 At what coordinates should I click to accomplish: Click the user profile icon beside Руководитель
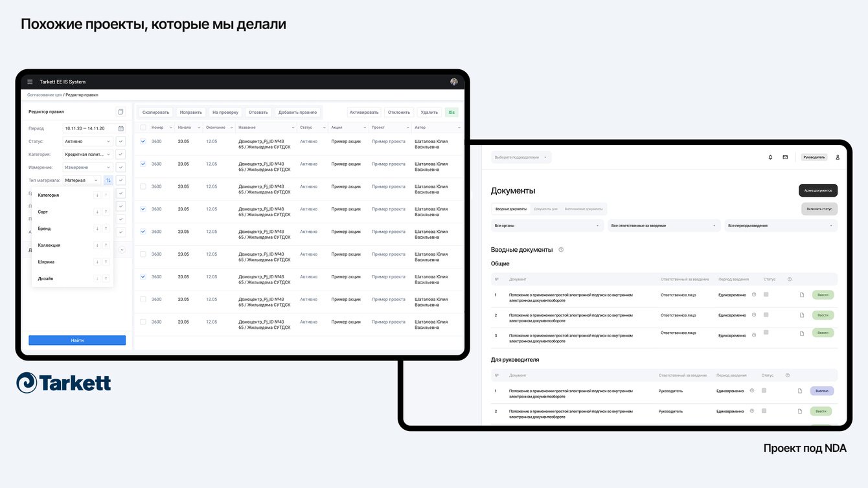837,157
